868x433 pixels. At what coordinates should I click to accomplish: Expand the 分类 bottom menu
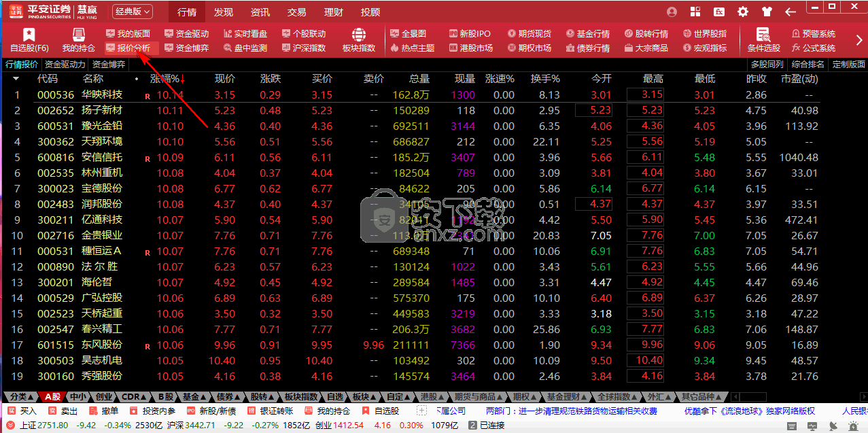[21, 396]
